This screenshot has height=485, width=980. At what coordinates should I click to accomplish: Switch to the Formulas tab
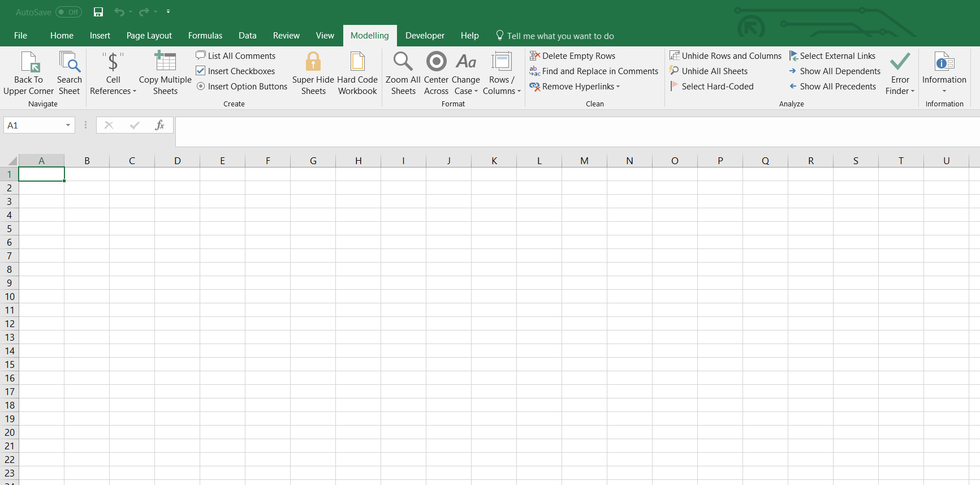click(x=205, y=35)
